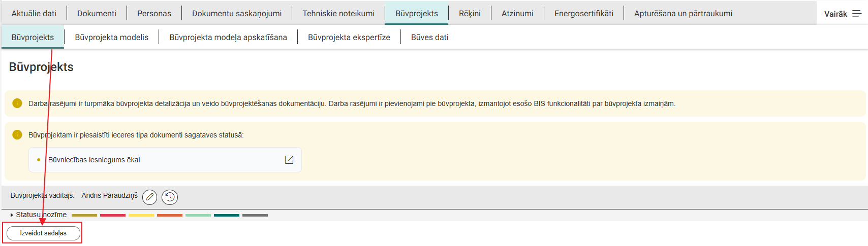Open the Būvprojekta ekspertīze sub-tab
The height and width of the screenshot is (246, 868).
coord(349,37)
